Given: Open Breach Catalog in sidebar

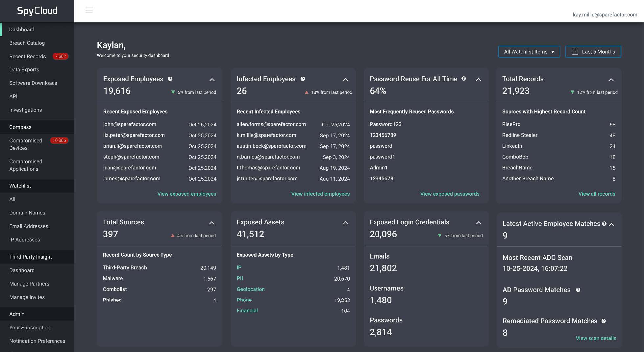Looking at the screenshot, I should click(27, 43).
